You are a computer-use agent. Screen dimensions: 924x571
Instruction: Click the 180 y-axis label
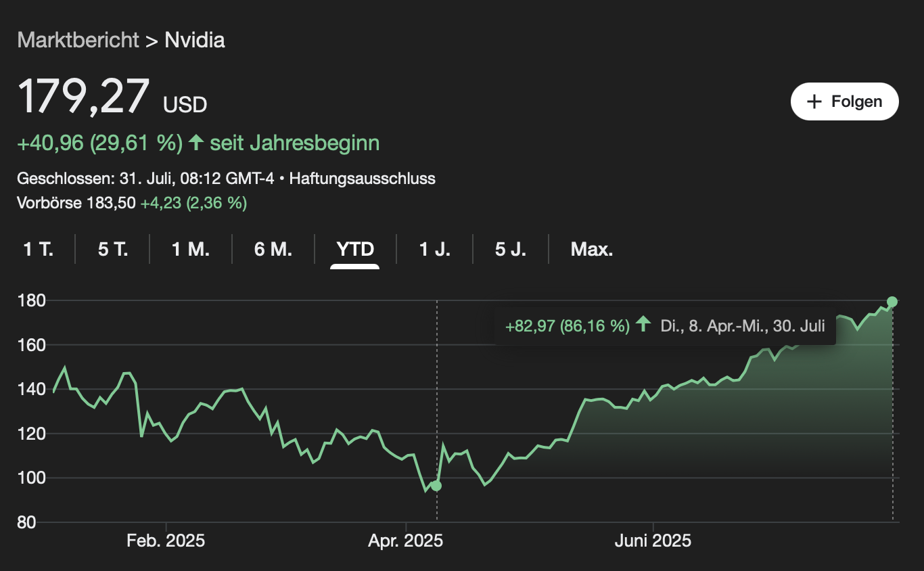pyautogui.click(x=30, y=300)
